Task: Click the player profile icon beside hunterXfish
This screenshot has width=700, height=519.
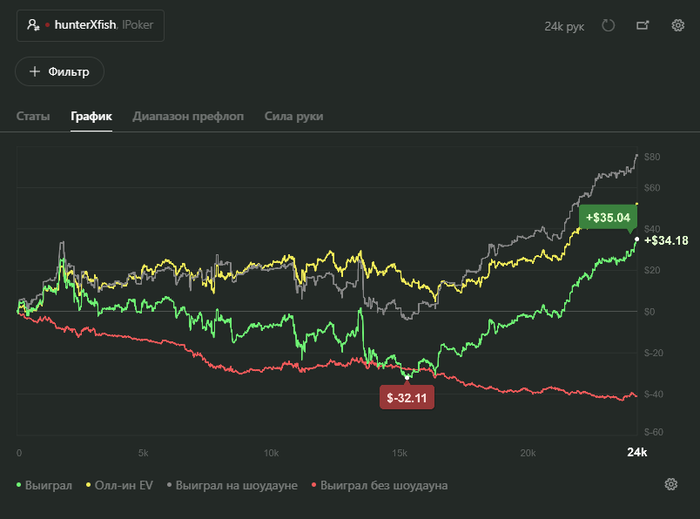Action: (33, 25)
